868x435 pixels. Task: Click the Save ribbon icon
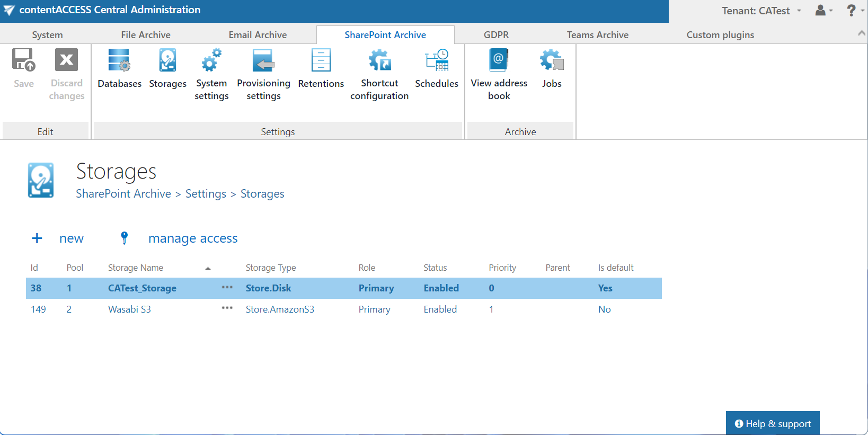point(24,60)
